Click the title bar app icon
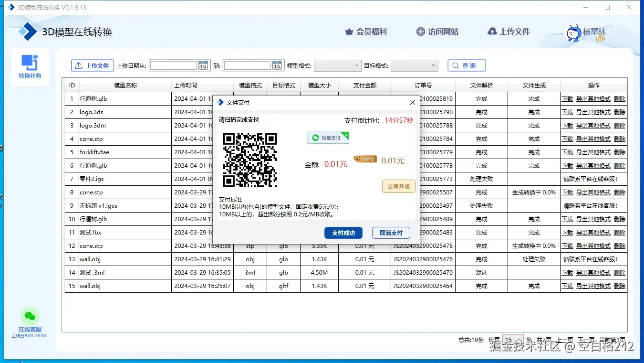The width and height of the screenshot is (644, 363). point(11,7)
